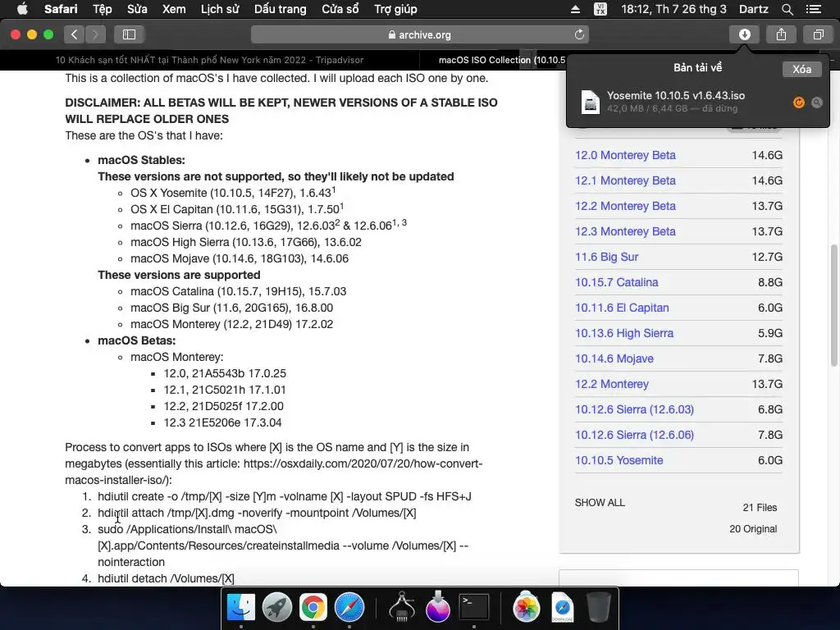Viewport: 840px width, 630px height.
Task: Click the Safari icon in Dock
Action: point(349,607)
